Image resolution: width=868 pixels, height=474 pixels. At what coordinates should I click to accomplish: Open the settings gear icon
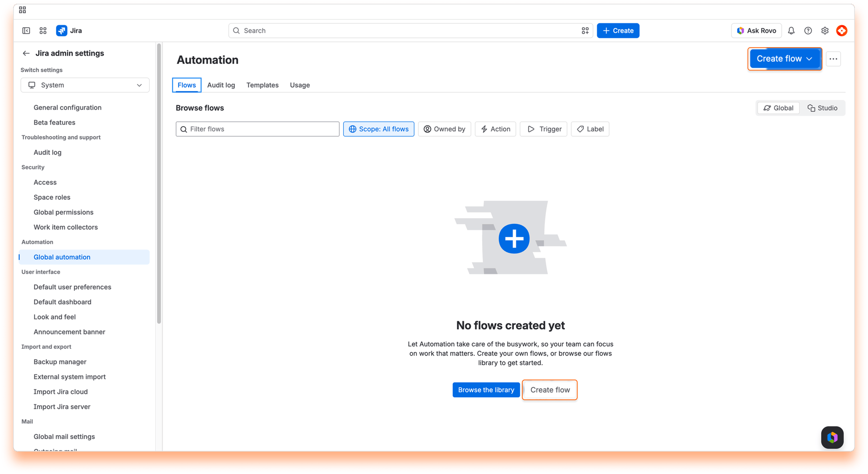tap(825, 31)
